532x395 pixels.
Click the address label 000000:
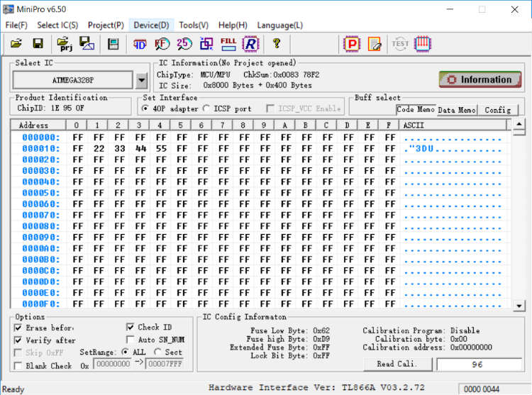(x=40, y=138)
